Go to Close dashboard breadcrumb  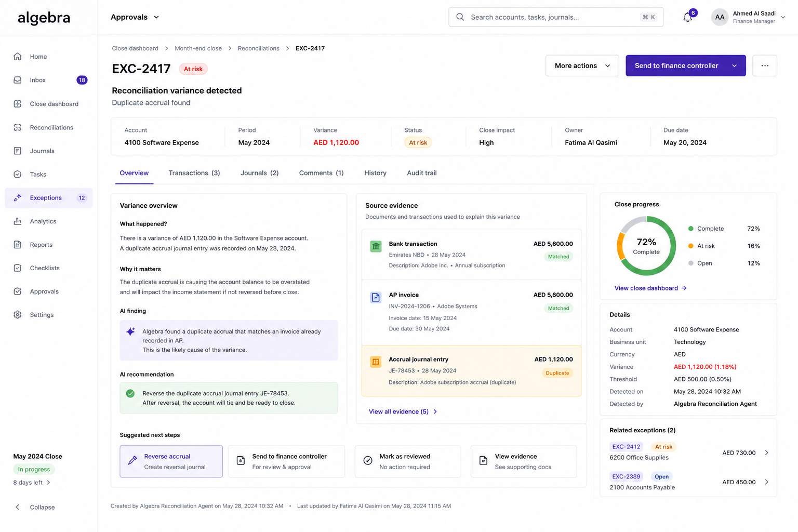click(x=135, y=48)
